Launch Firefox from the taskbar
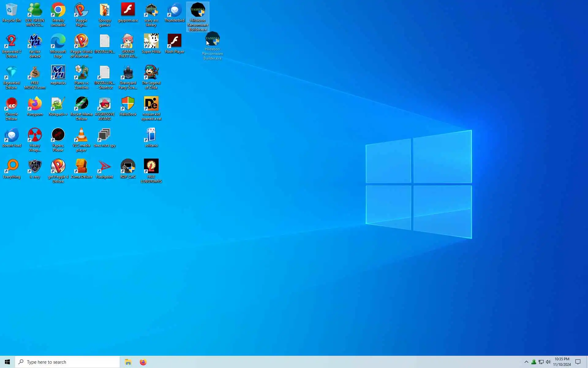This screenshot has width=588, height=368. (x=143, y=362)
